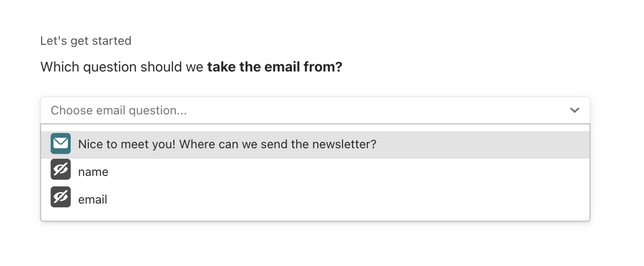The image size is (644, 266).
Task: Click the hidden-field icon beside name
Action: 60,169
